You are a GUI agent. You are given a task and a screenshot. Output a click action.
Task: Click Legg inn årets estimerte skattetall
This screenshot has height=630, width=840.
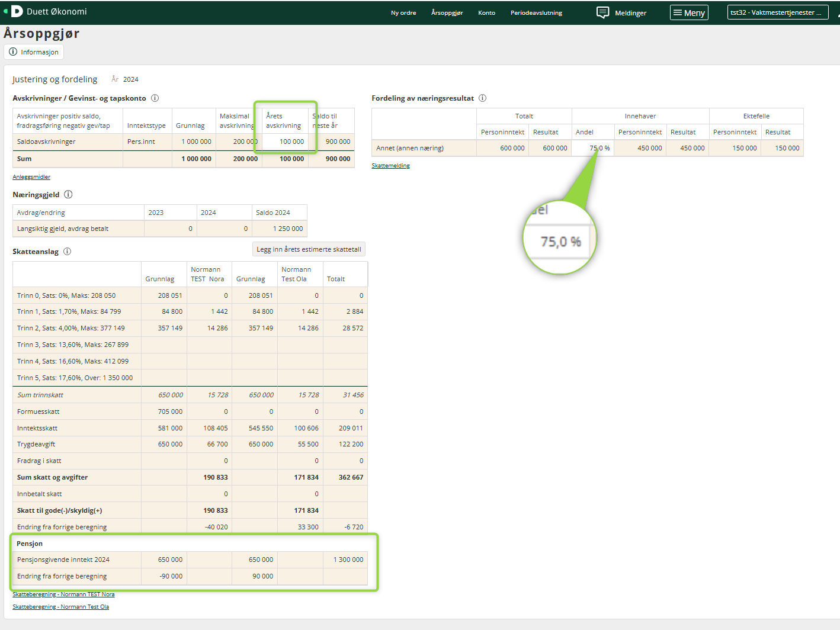click(309, 249)
